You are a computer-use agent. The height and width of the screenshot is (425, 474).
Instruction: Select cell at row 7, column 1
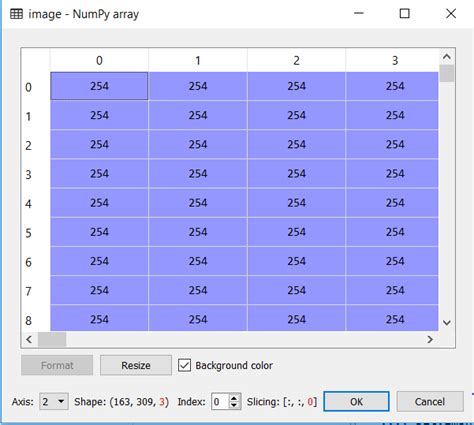(x=198, y=290)
